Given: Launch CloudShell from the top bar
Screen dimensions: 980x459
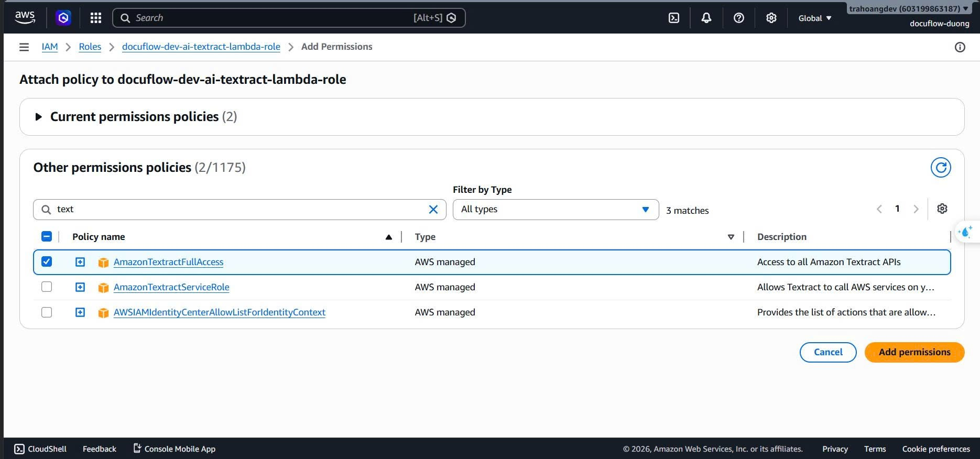Looking at the screenshot, I should (x=674, y=18).
